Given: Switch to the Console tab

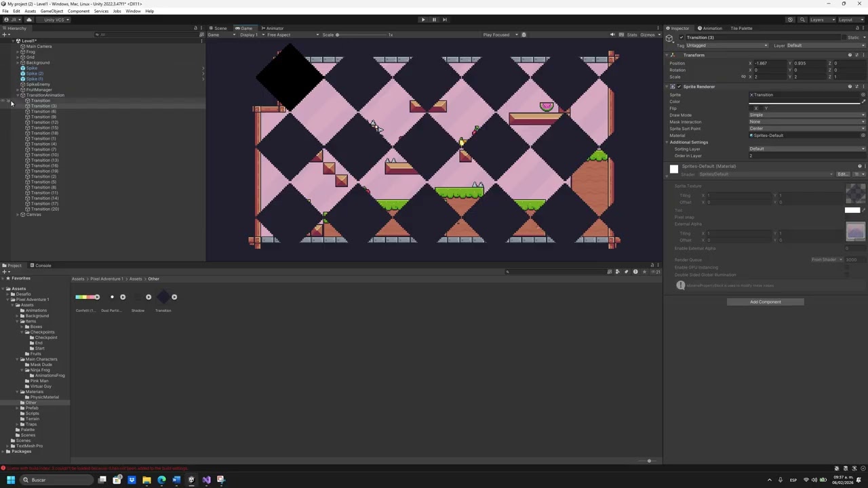Looking at the screenshot, I should pos(43,266).
